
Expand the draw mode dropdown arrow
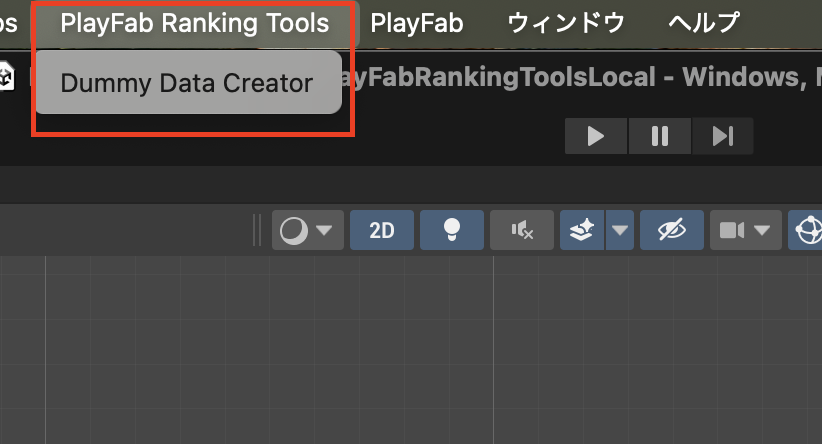tap(325, 230)
